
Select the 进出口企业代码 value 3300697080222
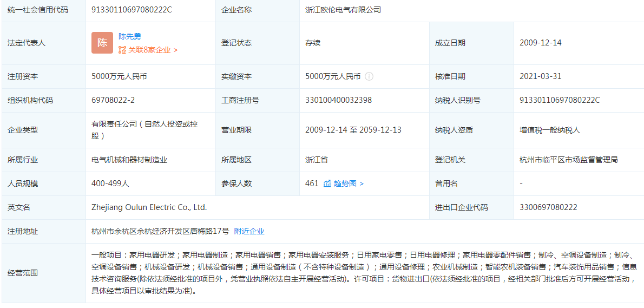[548, 207]
